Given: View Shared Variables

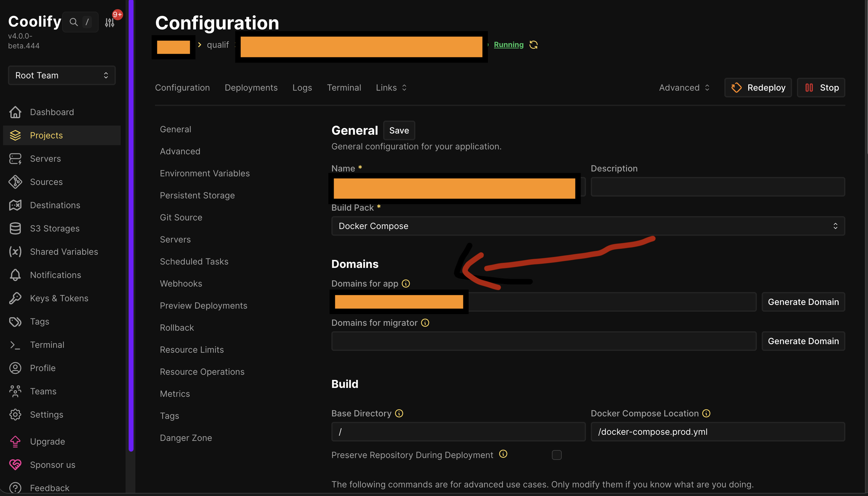Looking at the screenshot, I should (64, 251).
